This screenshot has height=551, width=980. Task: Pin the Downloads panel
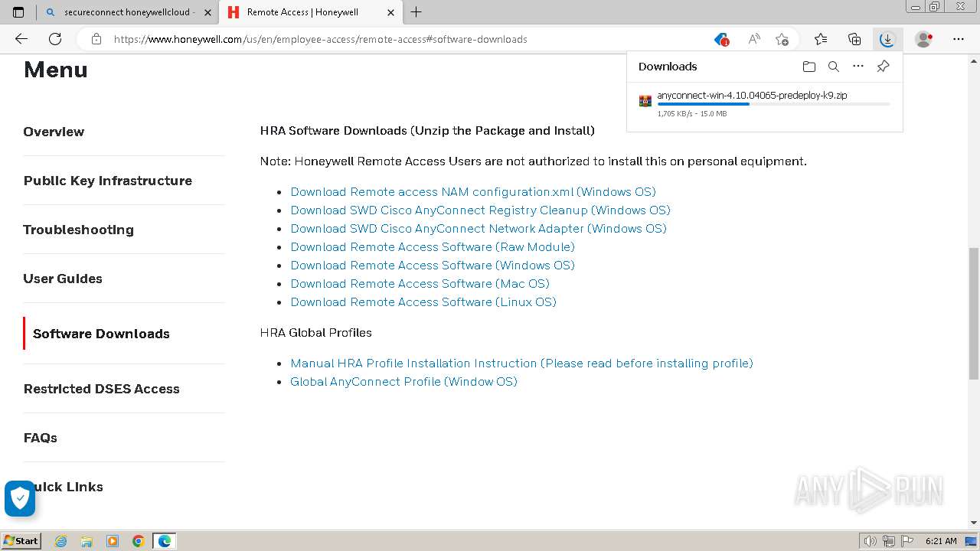click(883, 67)
